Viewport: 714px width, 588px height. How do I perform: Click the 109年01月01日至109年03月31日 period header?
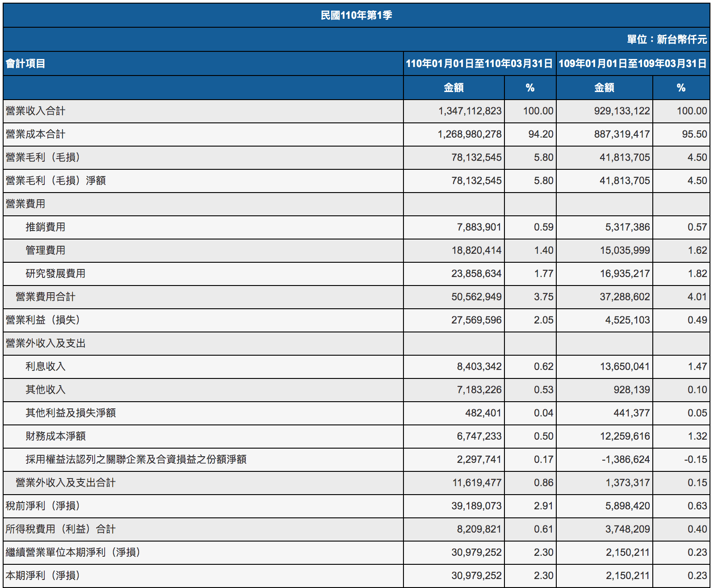click(x=633, y=63)
